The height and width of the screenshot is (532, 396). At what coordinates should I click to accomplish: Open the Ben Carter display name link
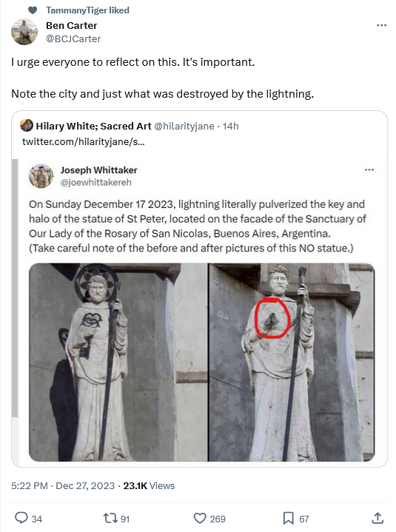coord(72,26)
